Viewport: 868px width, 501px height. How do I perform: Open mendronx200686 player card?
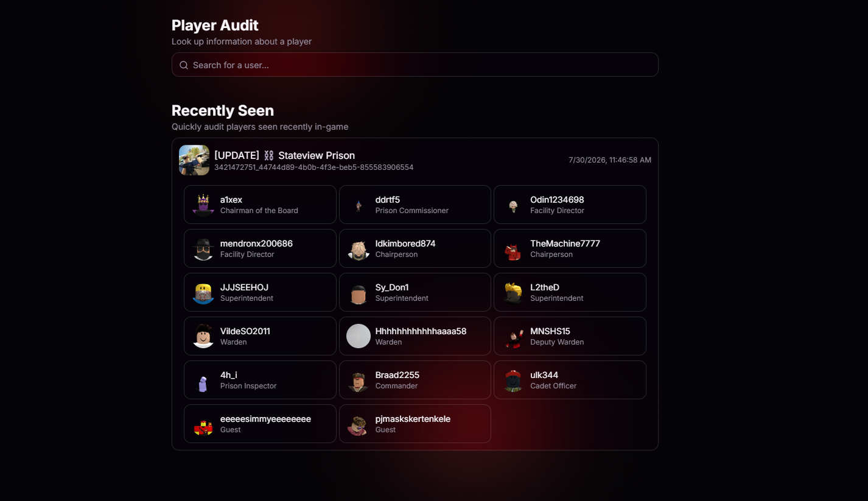(260, 248)
